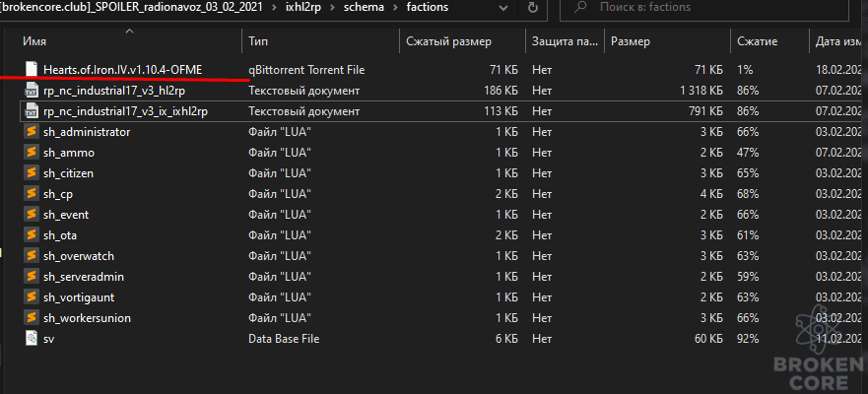Click the '92%' compression ratio cell

(x=748, y=339)
